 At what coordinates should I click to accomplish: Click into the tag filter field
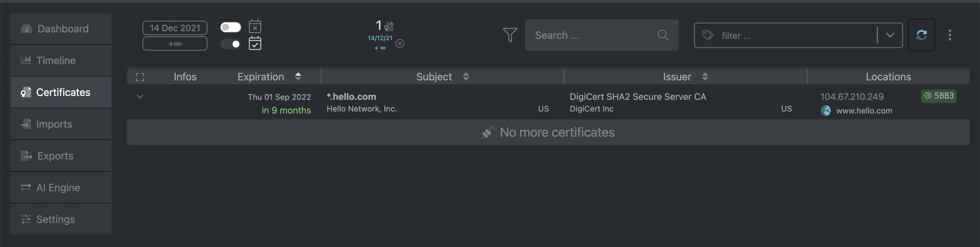click(798, 35)
